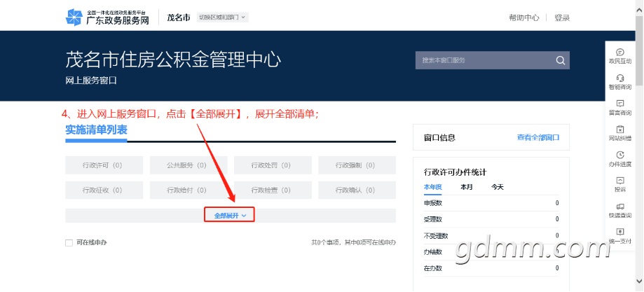Click the 受理数 statistic row label
Screen dimensions: 644x292
pos(433,219)
